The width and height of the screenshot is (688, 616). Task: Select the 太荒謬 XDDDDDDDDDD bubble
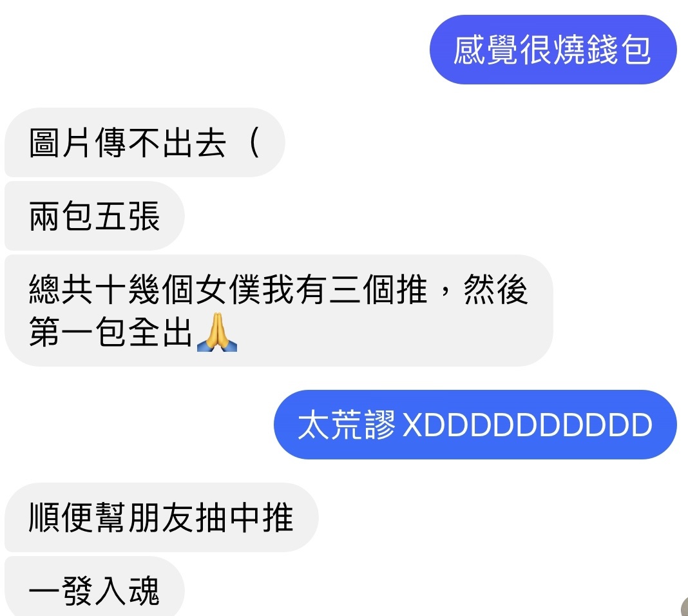pos(475,425)
